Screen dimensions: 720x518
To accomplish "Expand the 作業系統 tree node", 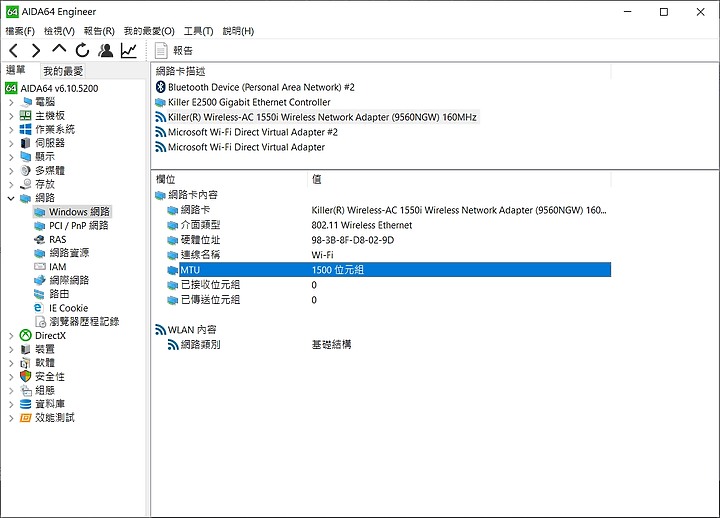I will click(11, 130).
